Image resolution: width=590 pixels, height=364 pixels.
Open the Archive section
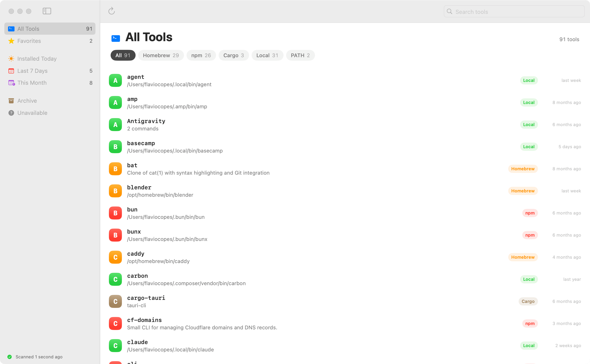tap(50, 101)
